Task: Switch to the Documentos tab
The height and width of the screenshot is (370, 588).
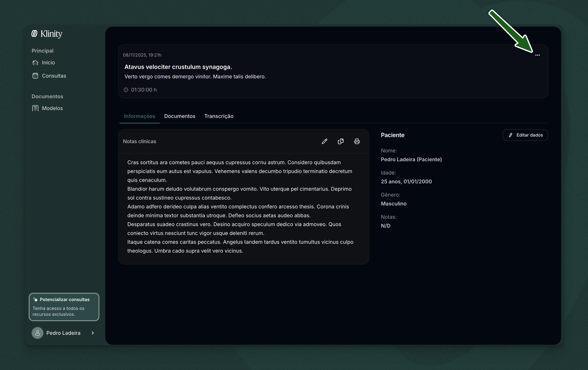Action: (179, 116)
